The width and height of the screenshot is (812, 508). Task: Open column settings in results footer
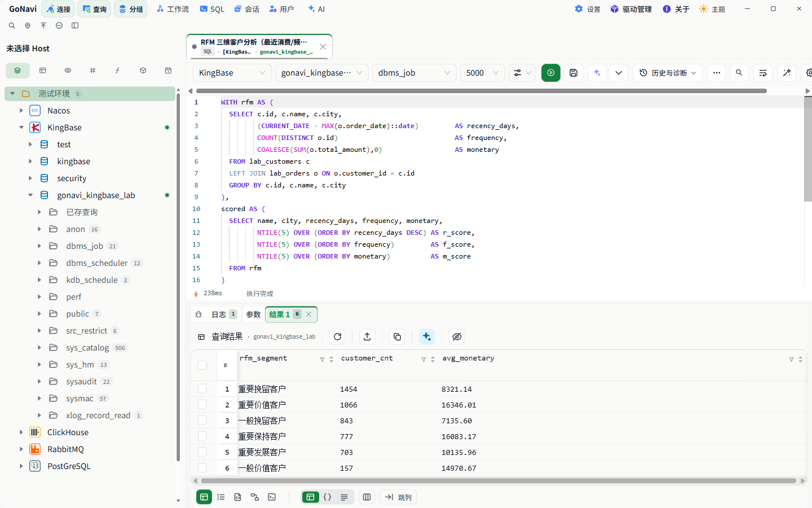pos(367,497)
